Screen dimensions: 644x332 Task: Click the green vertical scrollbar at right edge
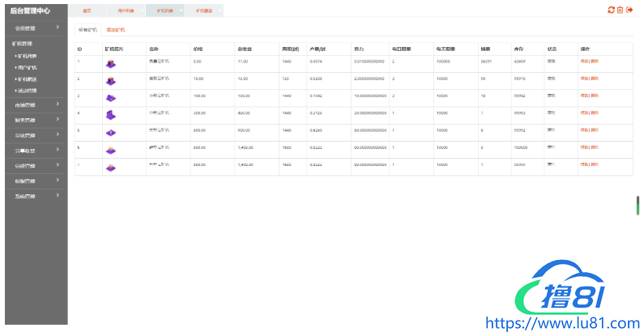[x=638, y=205]
